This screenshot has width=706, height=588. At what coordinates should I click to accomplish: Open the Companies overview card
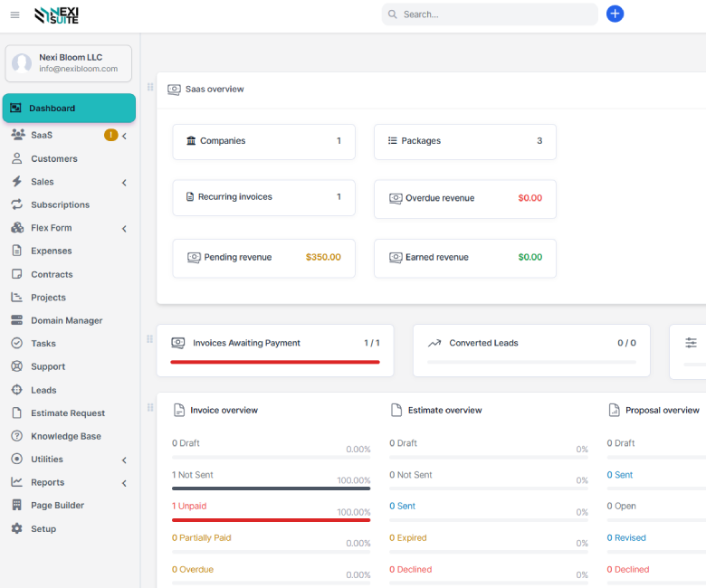(264, 142)
